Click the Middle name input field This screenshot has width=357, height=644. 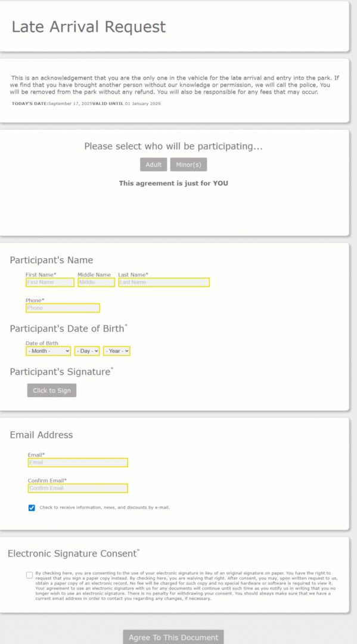tap(97, 282)
